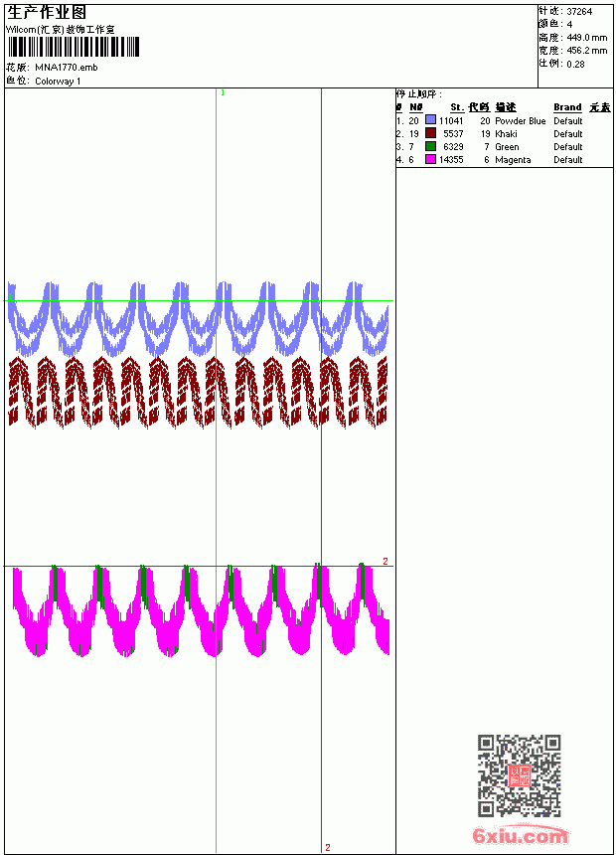Click the N# column header
The image size is (616, 855).
click(416, 107)
